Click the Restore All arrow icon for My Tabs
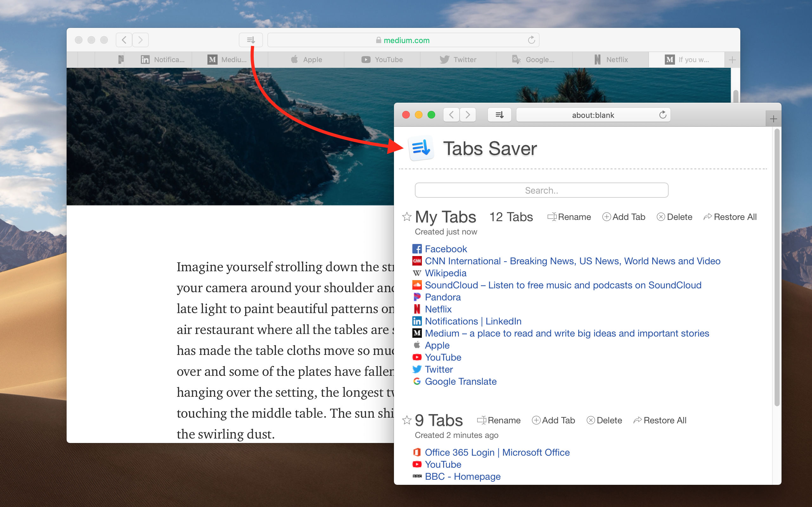This screenshot has height=507, width=812. click(x=708, y=217)
